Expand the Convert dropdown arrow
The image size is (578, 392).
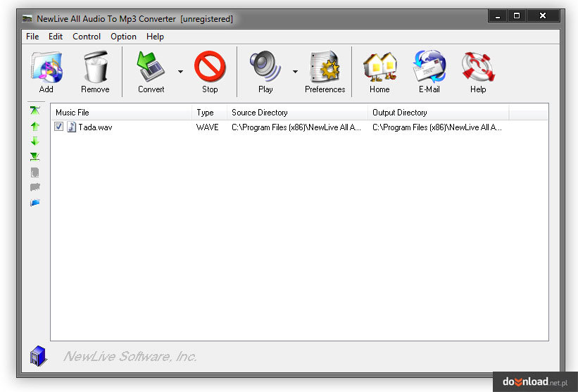point(181,72)
